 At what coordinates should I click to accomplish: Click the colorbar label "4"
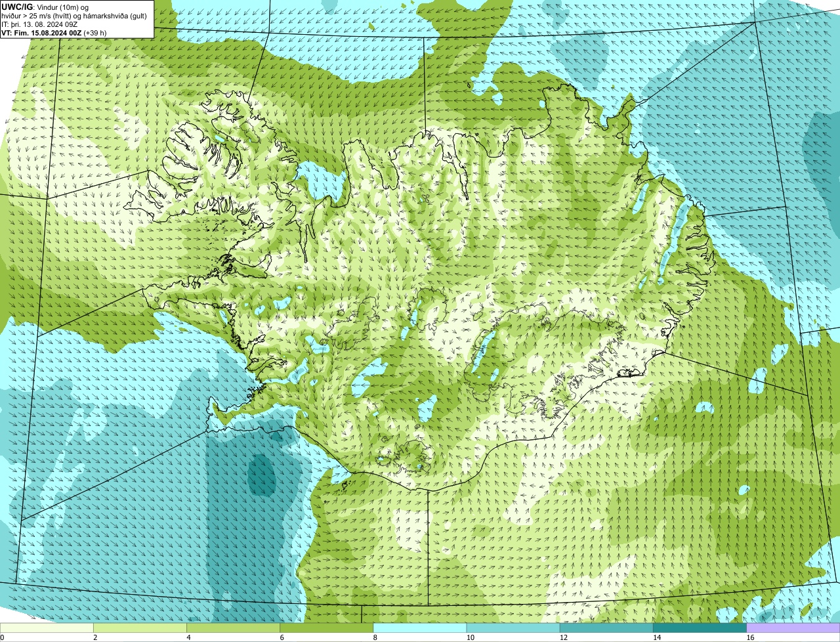[188, 637]
